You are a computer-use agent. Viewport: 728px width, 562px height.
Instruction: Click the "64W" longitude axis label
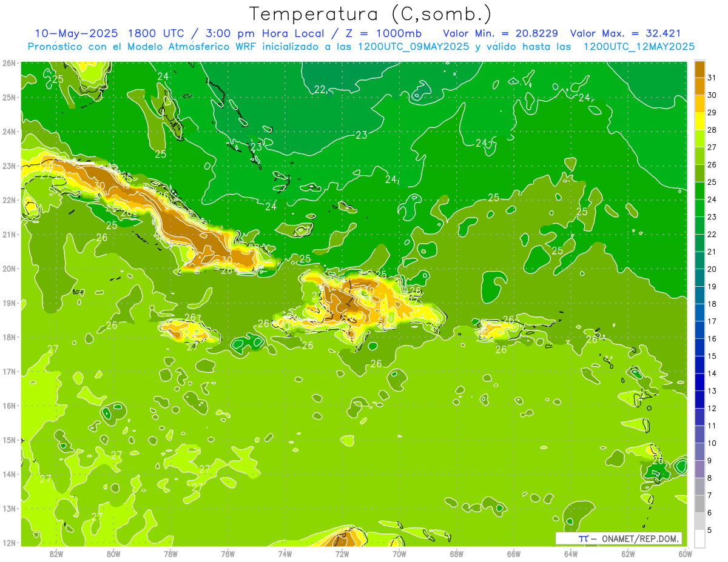coord(571,554)
